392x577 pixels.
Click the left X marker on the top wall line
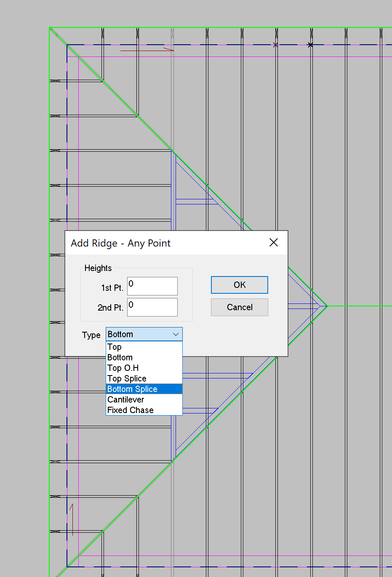(275, 45)
